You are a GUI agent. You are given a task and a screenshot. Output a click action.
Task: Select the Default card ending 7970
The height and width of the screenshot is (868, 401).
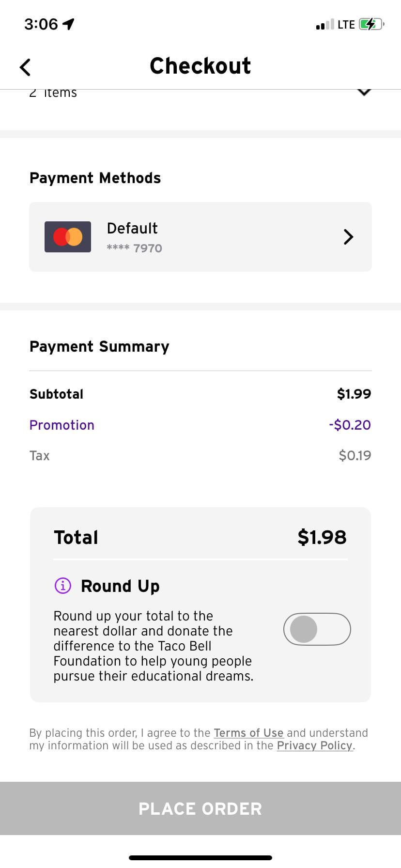click(x=134, y=237)
